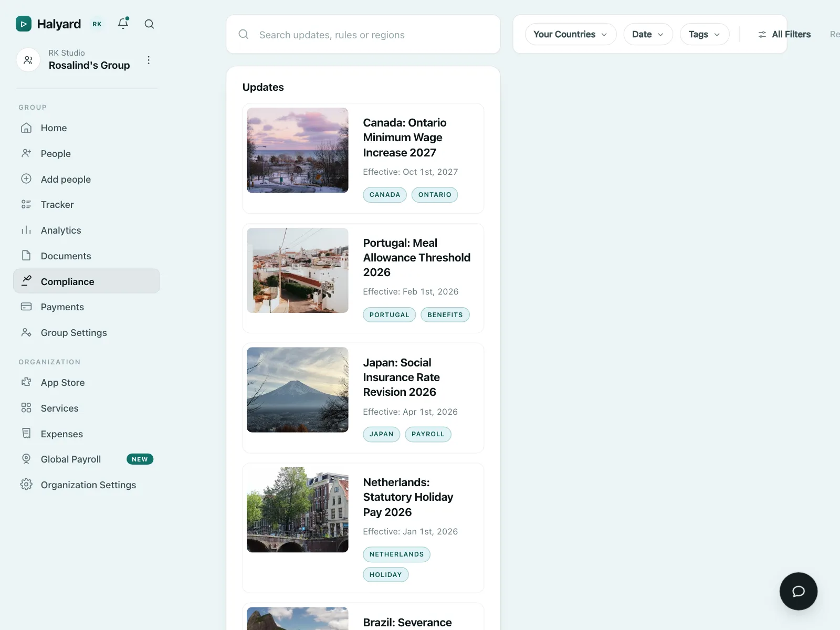The height and width of the screenshot is (630, 840).
Task: Navigate to Tracker
Action: [87, 204]
